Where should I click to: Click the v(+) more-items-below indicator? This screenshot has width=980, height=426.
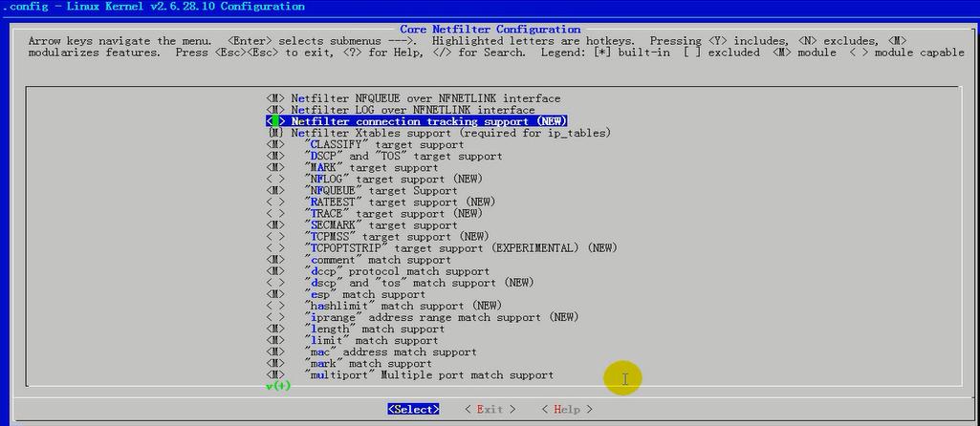279,386
